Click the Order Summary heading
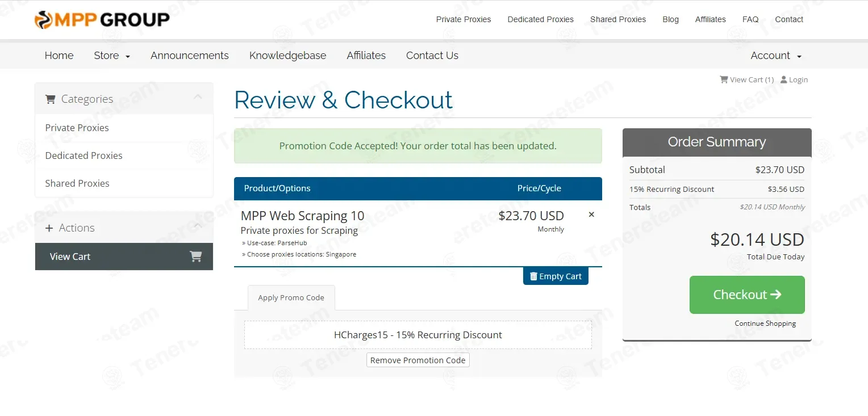This screenshot has height=416, width=868. (717, 142)
